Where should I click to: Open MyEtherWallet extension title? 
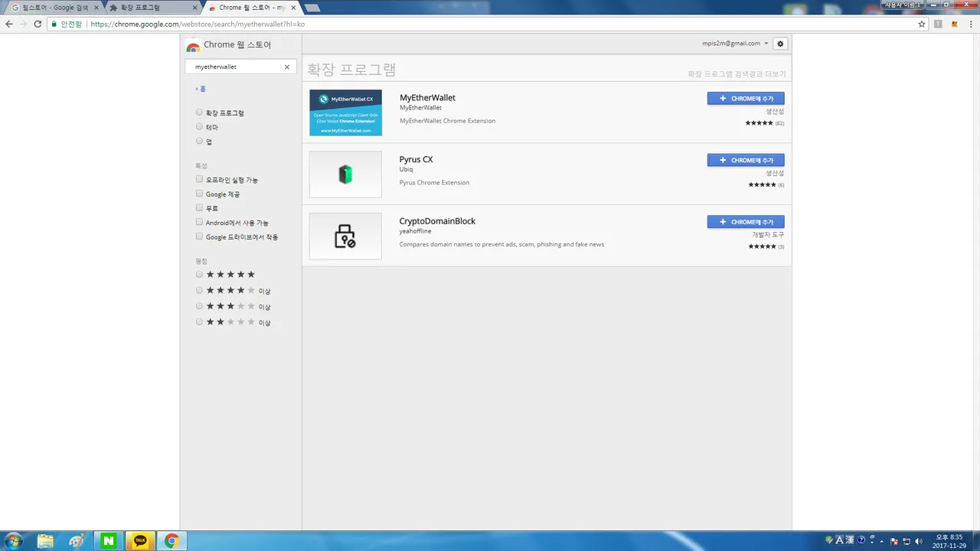point(427,98)
